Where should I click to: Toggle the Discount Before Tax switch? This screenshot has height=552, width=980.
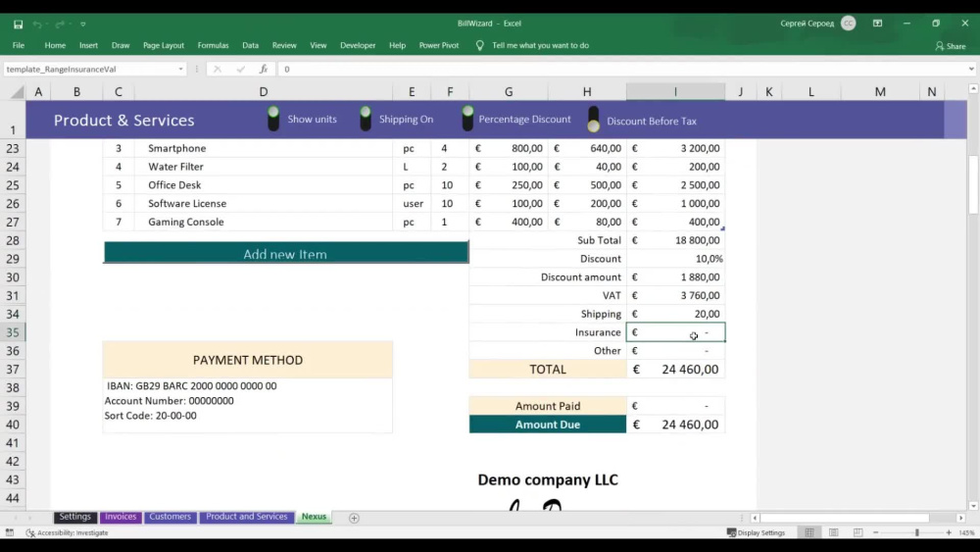593,119
